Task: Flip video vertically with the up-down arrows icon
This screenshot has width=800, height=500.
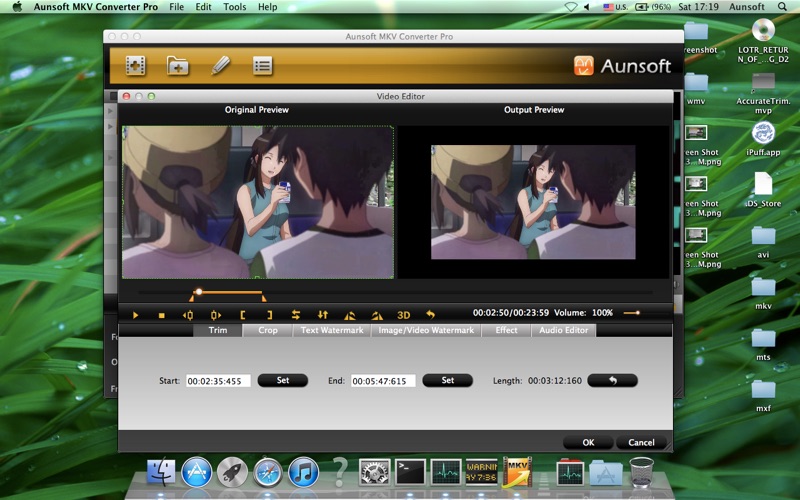Action: coord(323,315)
